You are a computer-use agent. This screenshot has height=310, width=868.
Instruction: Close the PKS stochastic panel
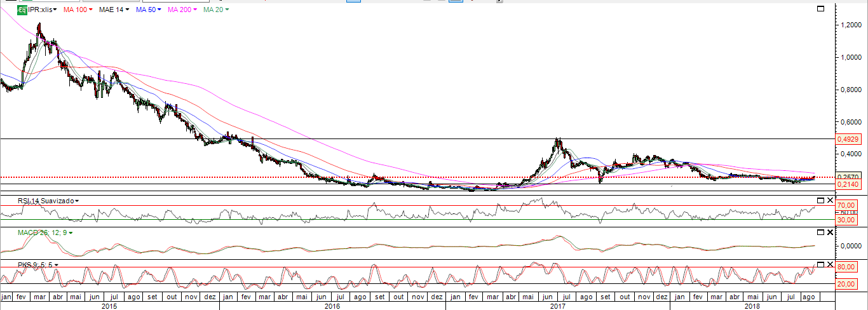(830, 264)
